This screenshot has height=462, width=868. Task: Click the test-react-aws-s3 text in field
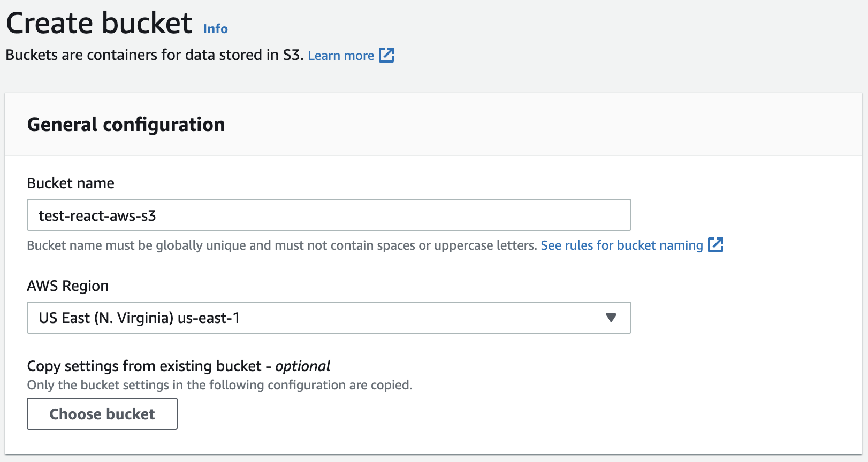97,216
